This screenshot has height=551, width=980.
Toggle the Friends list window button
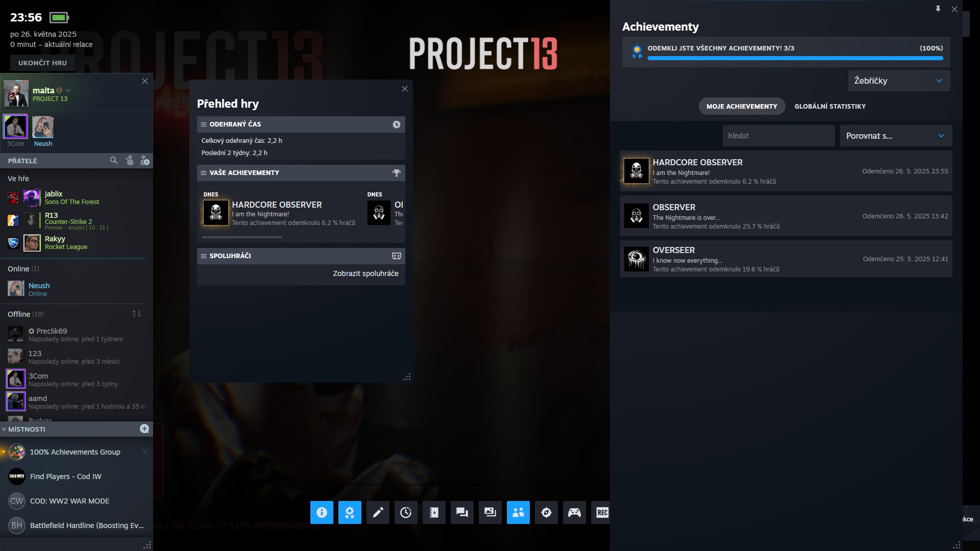518,512
